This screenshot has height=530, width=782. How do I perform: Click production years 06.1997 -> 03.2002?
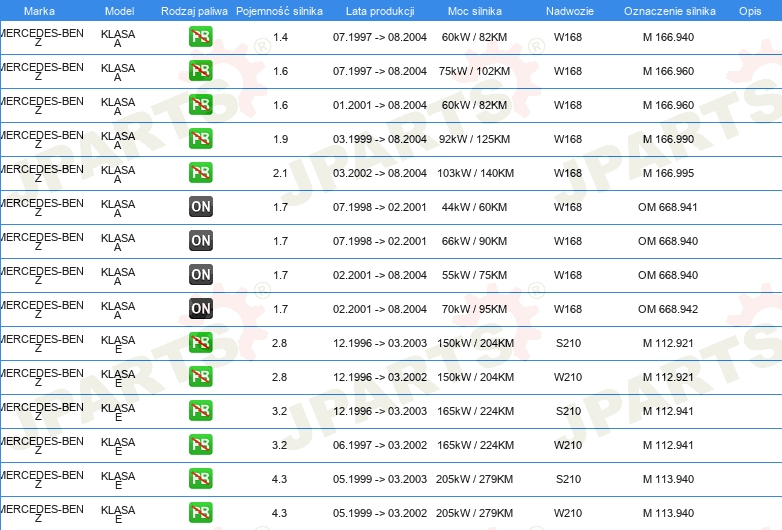(380, 445)
